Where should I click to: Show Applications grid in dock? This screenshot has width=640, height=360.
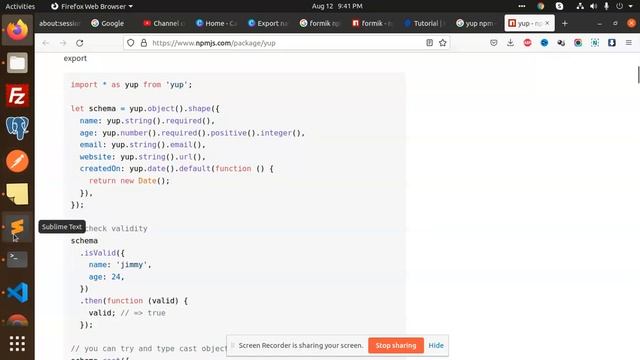coord(17,344)
